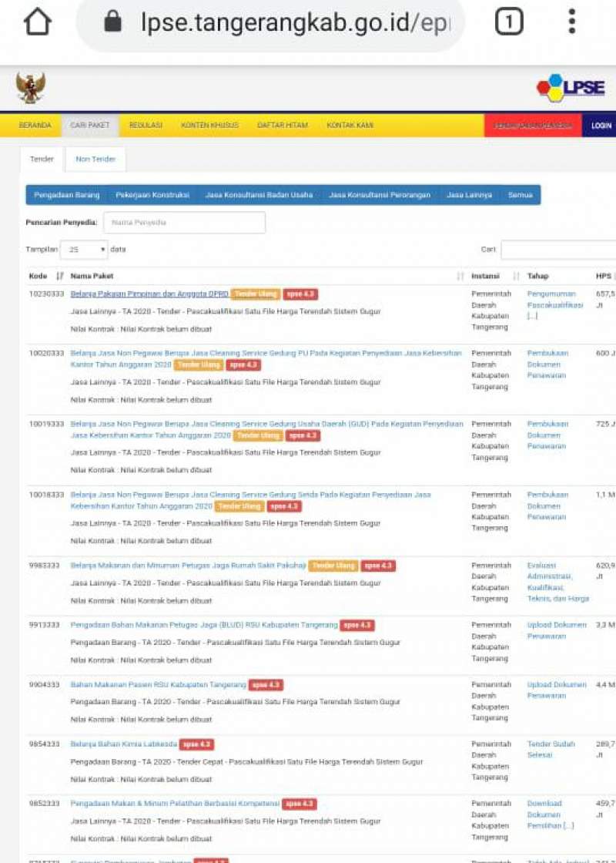The width and height of the screenshot is (616, 863).
Task: Filter by Pekerjaan Konstruksi category
Action: (152, 195)
